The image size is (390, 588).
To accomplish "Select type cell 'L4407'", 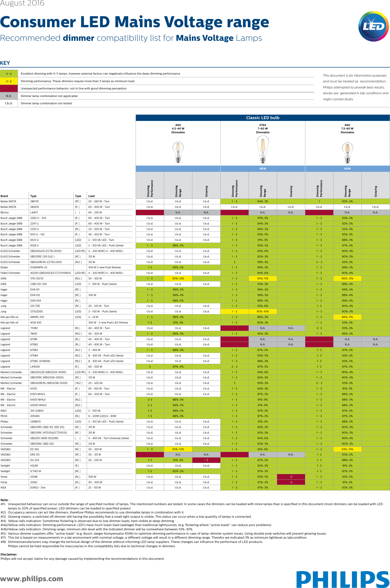I will (34, 212).
